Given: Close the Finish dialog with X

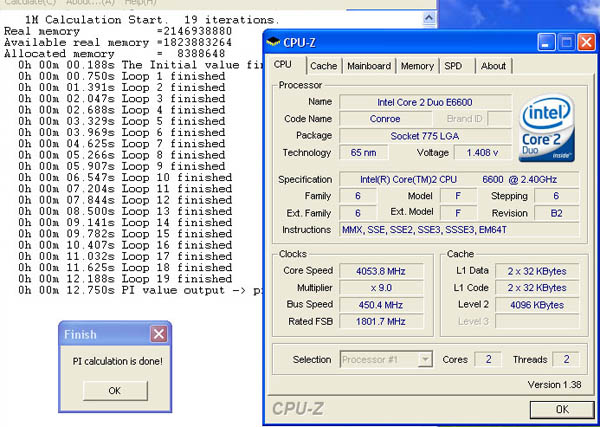Looking at the screenshot, I should [x=159, y=334].
